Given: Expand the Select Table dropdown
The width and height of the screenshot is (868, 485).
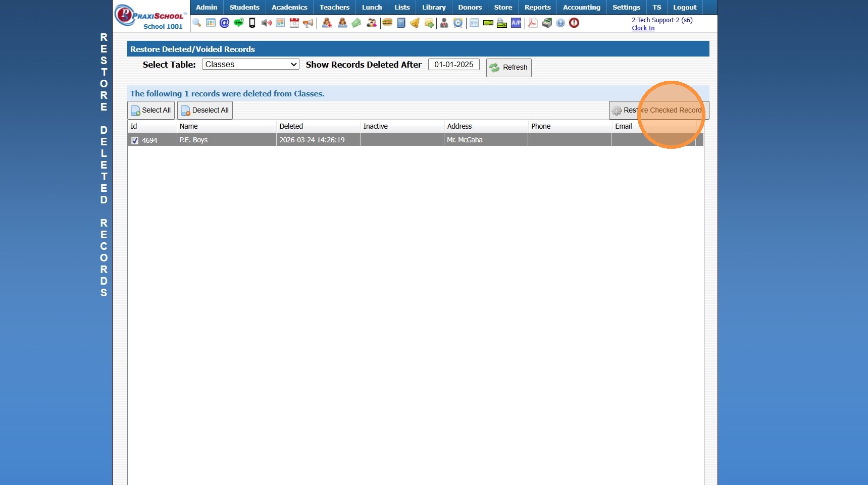Looking at the screenshot, I should click(x=250, y=64).
